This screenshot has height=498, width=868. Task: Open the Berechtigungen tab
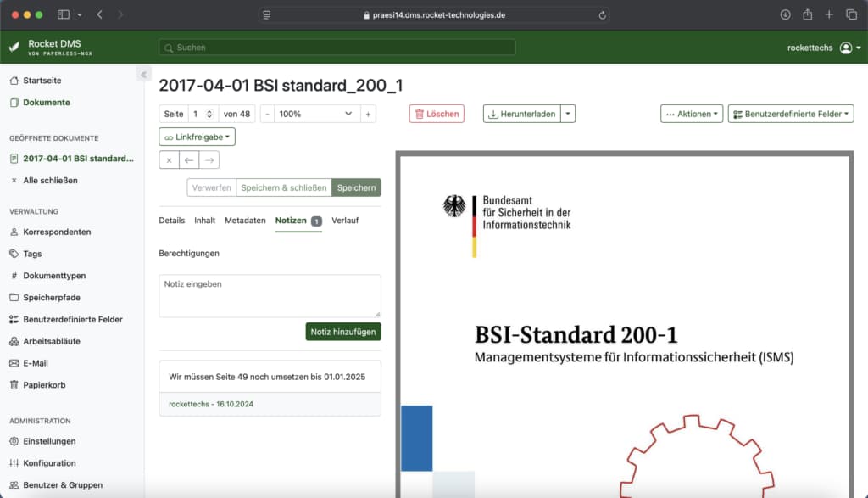click(x=189, y=253)
